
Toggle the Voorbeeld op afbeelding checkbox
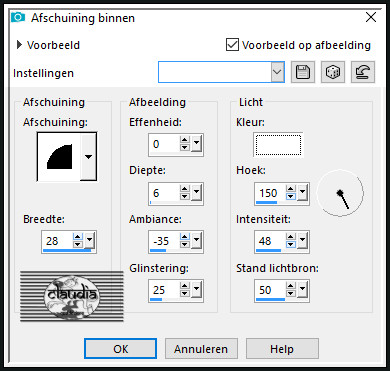point(232,45)
